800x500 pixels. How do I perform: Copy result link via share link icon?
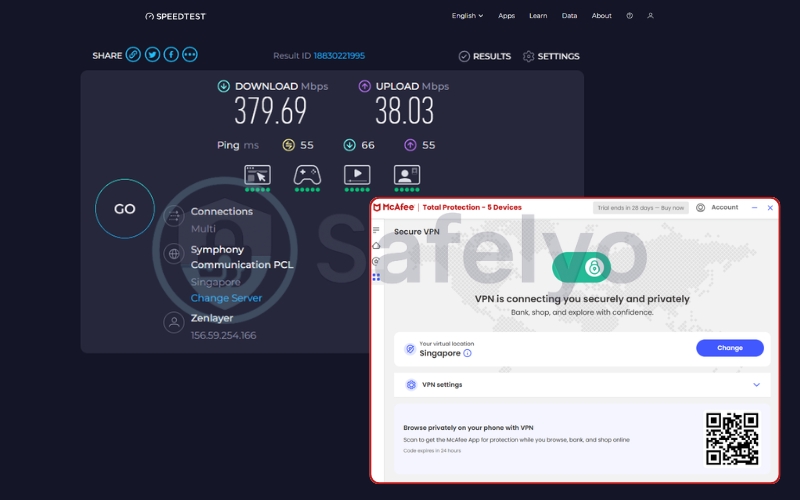pos(133,55)
